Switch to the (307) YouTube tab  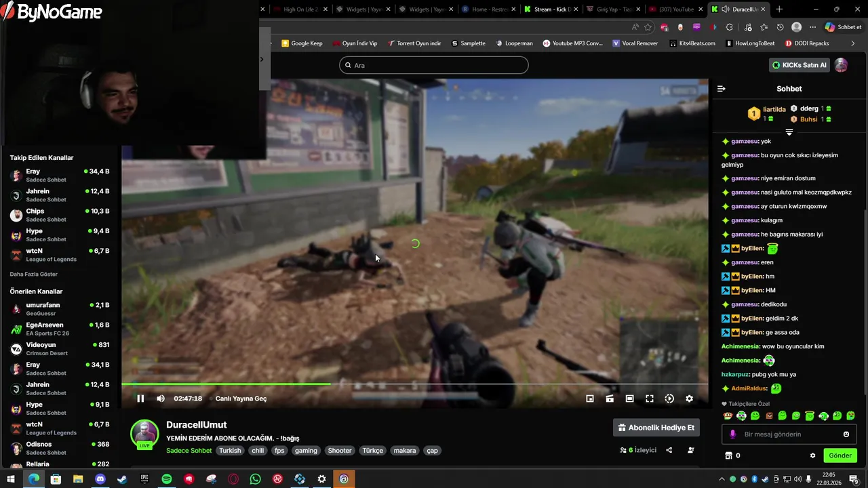click(675, 9)
